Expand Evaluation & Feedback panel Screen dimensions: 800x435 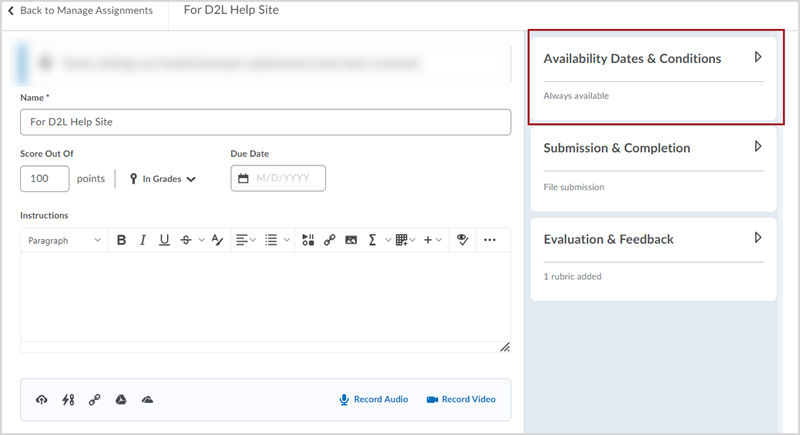(x=758, y=238)
